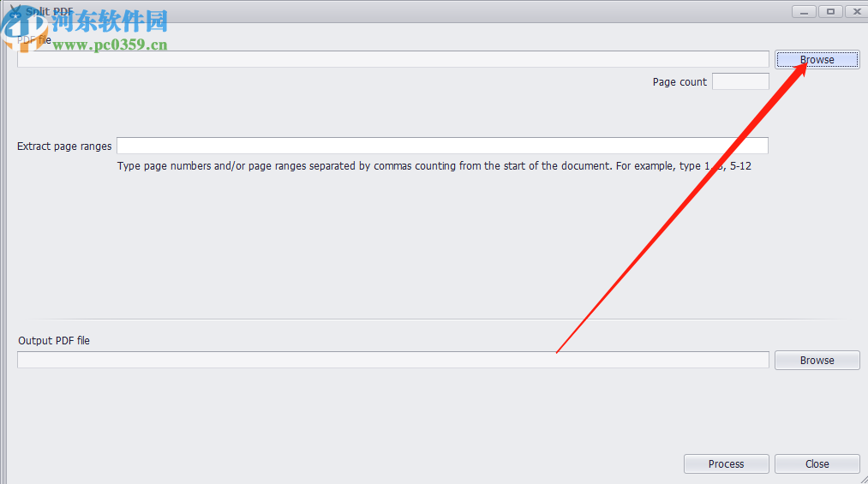Click the Page count box
Viewport: 868px width, 484px height.
click(x=740, y=82)
